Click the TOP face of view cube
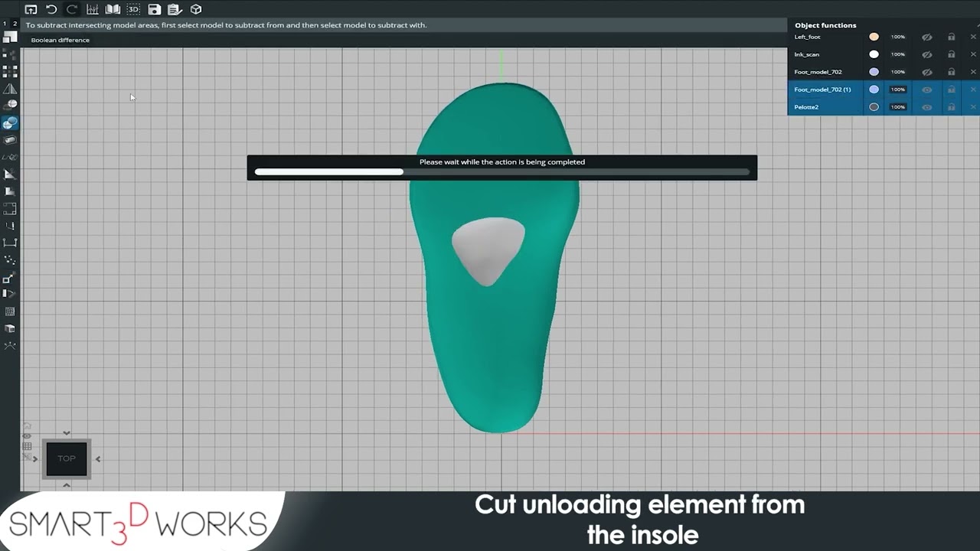This screenshot has width=980, height=551. [x=67, y=458]
